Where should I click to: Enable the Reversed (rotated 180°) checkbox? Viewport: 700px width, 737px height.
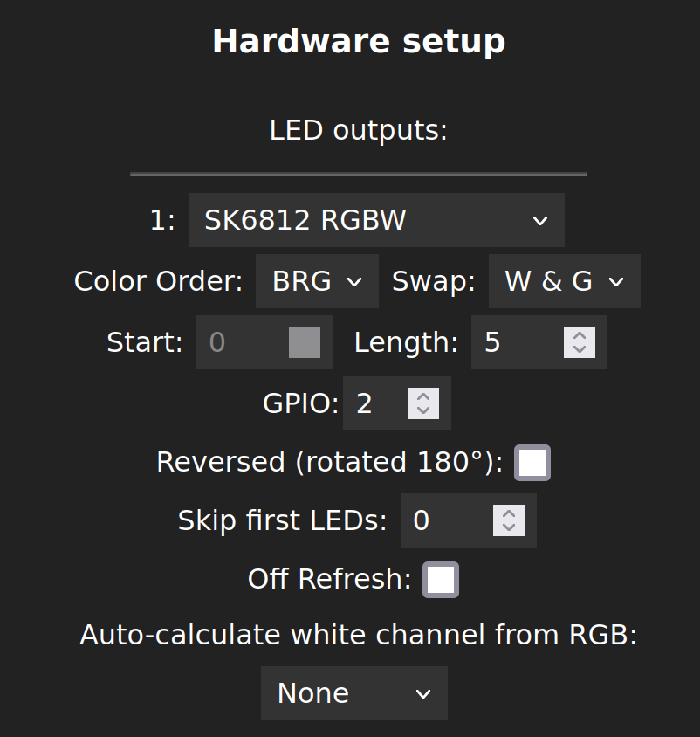[x=534, y=462]
